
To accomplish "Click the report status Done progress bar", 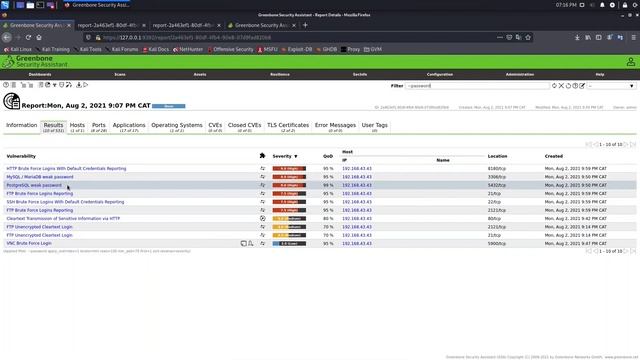I will tap(169, 106).
